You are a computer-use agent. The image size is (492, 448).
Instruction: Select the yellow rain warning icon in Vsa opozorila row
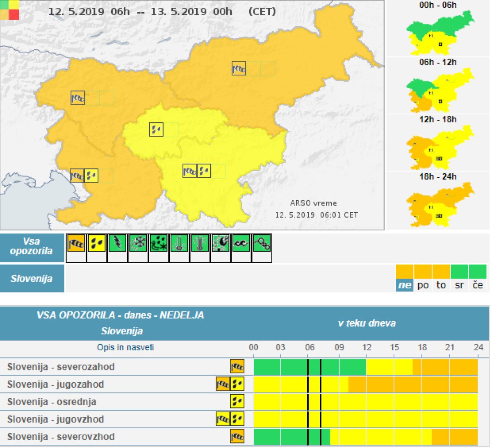pos(97,243)
